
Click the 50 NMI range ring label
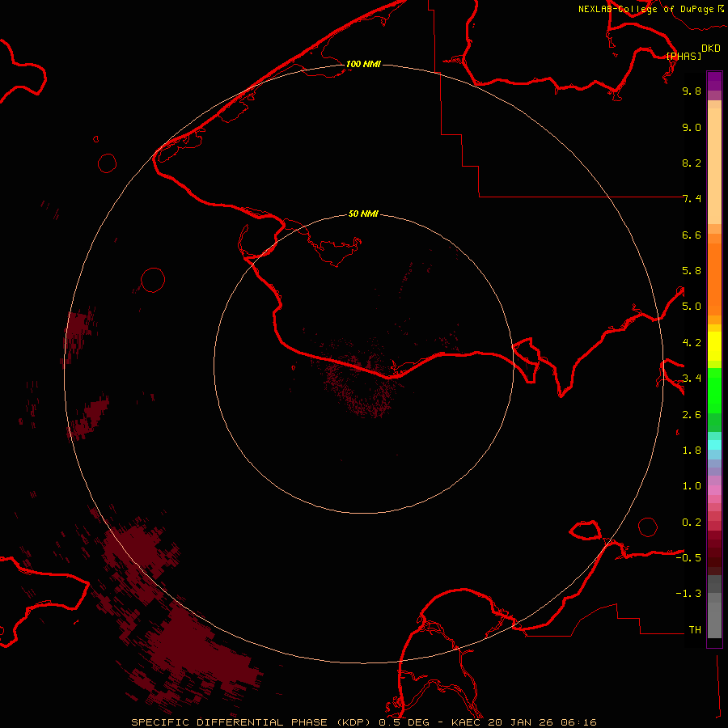(363, 214)
